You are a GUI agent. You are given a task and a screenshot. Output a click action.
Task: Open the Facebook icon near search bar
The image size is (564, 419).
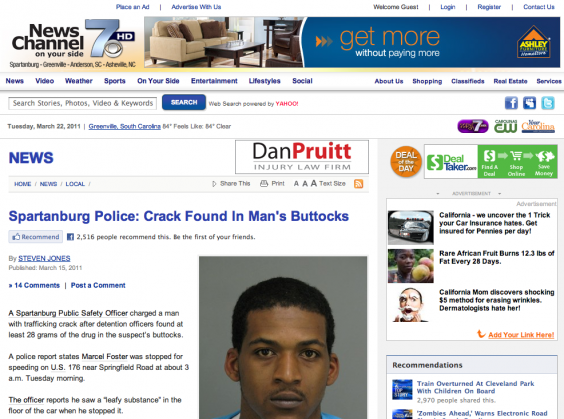pyautogui.click(x=511, y=103)
